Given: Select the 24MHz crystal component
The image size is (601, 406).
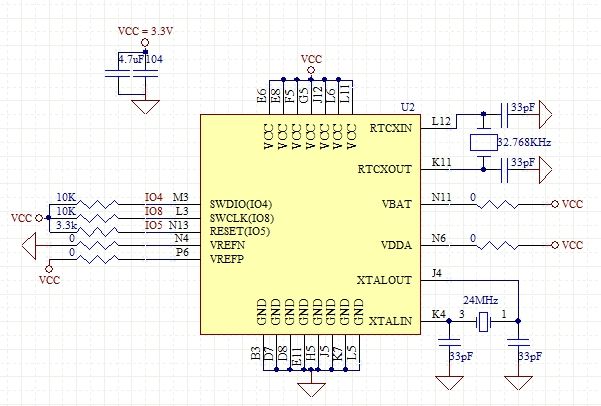Looking at the screenshot, I should pyautogui.click(x=483, y=322).
